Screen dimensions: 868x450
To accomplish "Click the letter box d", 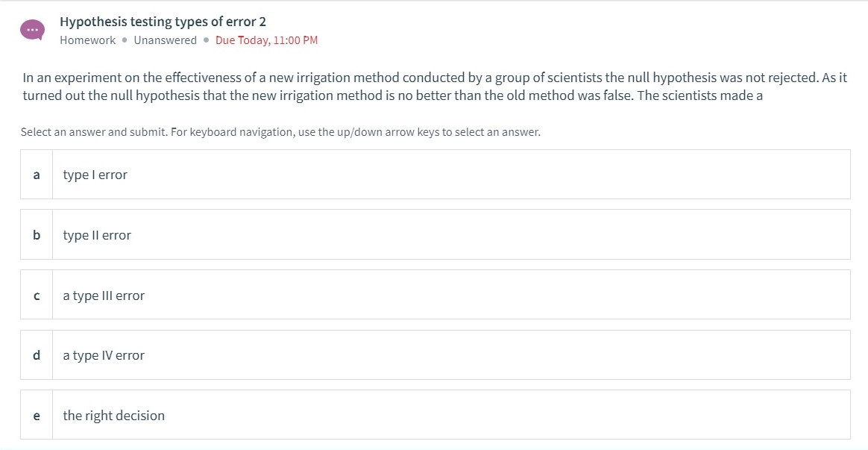I will point(36,354).
